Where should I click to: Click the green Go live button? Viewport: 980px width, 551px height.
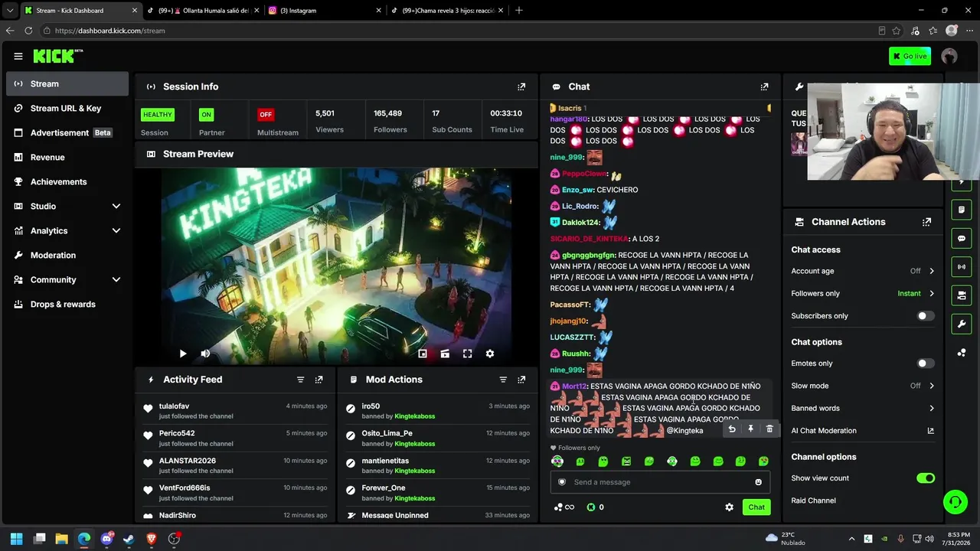point(910,56)
